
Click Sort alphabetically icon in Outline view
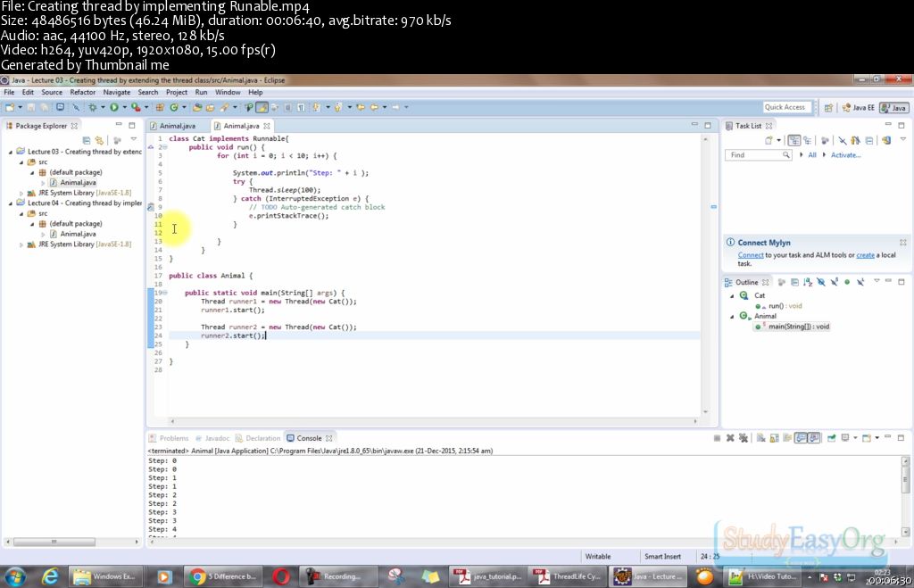[x=807, y=282]
